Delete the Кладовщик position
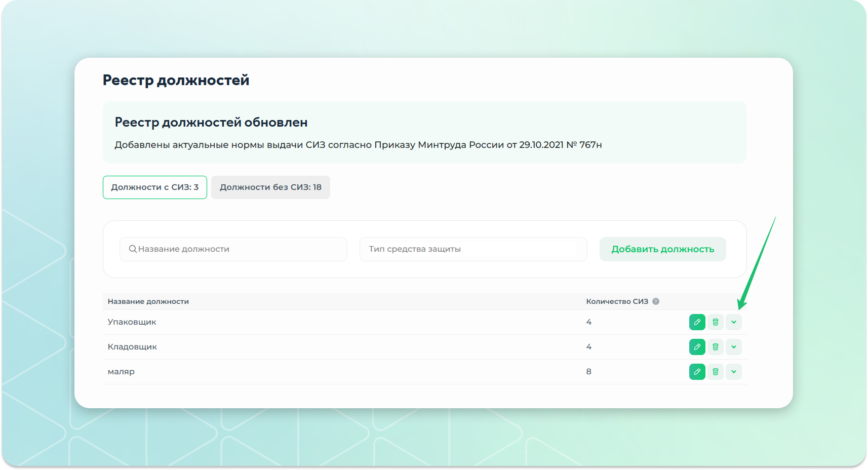 pos(715,347)
